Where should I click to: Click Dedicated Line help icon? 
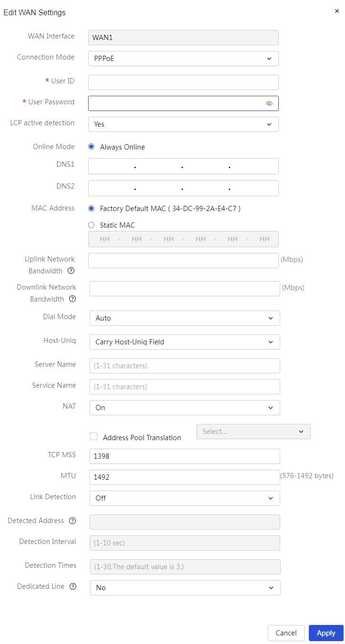(x=73, y=586)
